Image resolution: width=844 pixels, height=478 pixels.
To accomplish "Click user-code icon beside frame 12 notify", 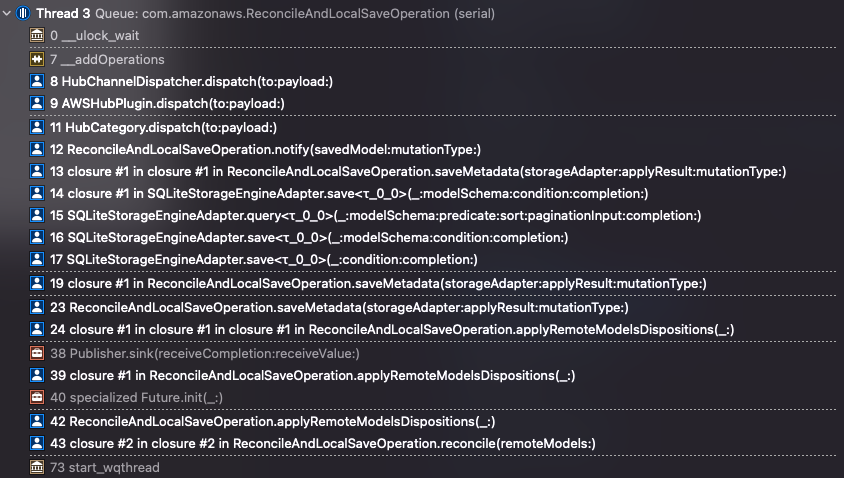I will point(37,150).
